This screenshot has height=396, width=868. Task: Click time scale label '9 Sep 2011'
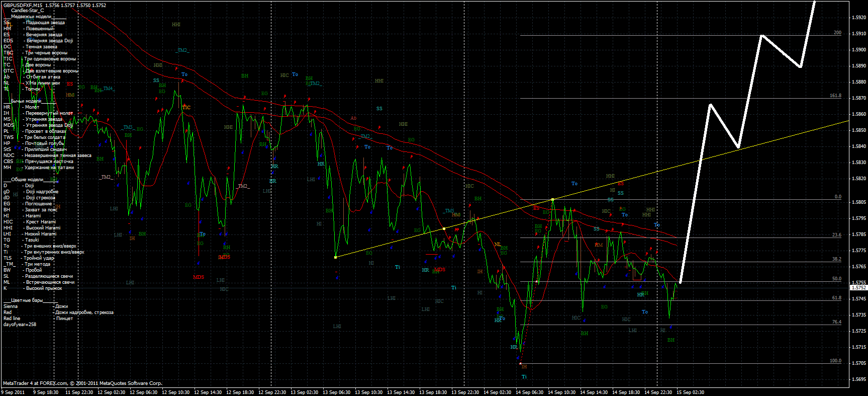(13, 392)
